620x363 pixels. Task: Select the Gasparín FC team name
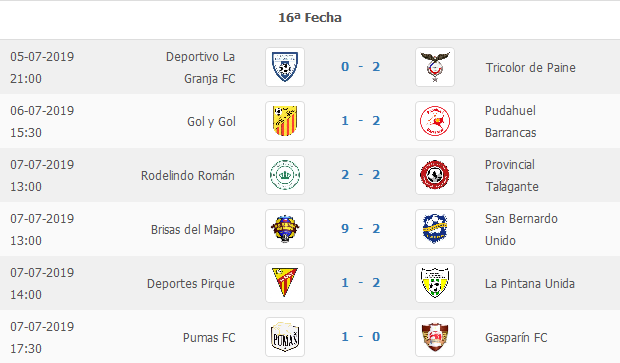(x=516, y=338)
